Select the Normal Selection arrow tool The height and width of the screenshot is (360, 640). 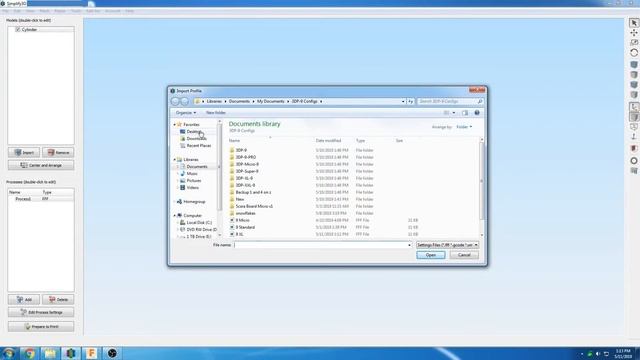[634, 23]
